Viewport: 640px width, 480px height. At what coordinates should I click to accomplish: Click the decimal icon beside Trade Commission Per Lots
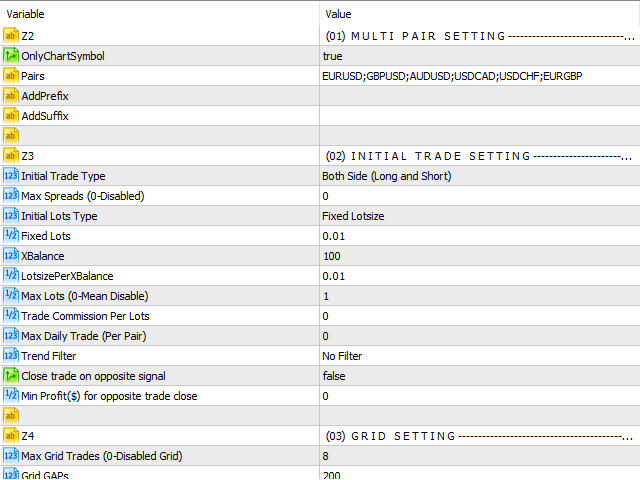pyautogui.click(x=11, y=316)
